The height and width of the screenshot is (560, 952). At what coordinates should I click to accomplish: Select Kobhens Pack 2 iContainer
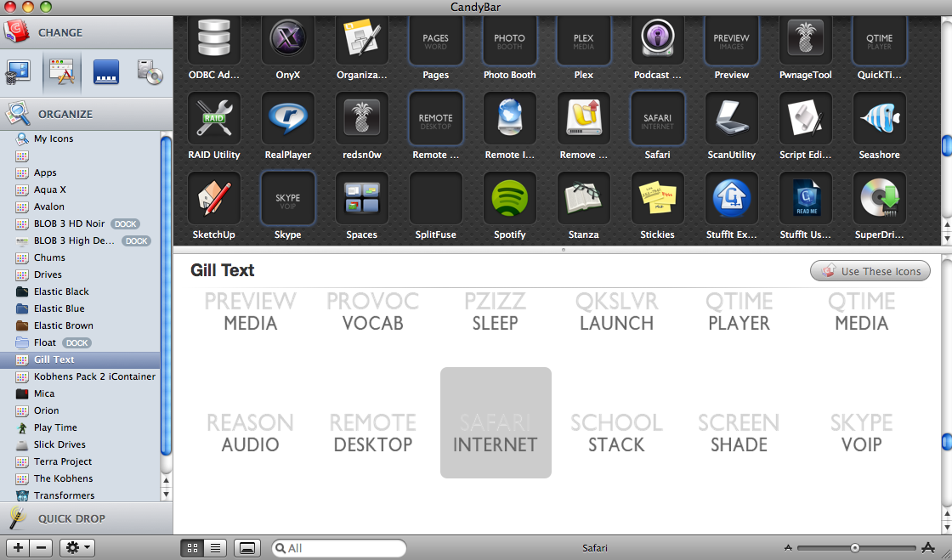click(x=80, y=376)
